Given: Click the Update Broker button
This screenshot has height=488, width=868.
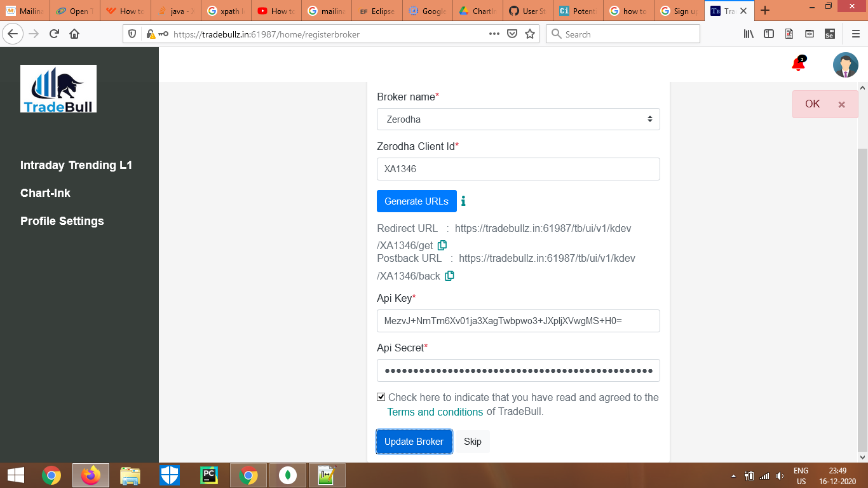Looking at the screenshot, I should tap(414, 441).
